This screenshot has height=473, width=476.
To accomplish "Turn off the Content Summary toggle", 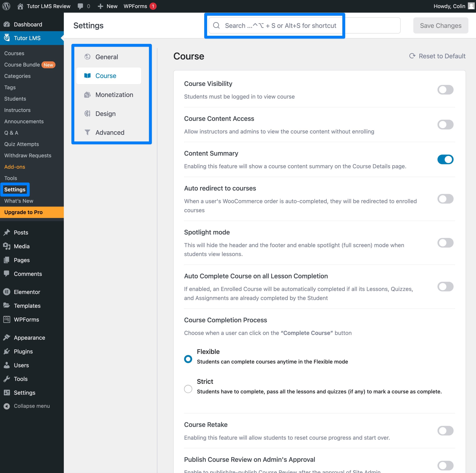I will tap(445, 159).
